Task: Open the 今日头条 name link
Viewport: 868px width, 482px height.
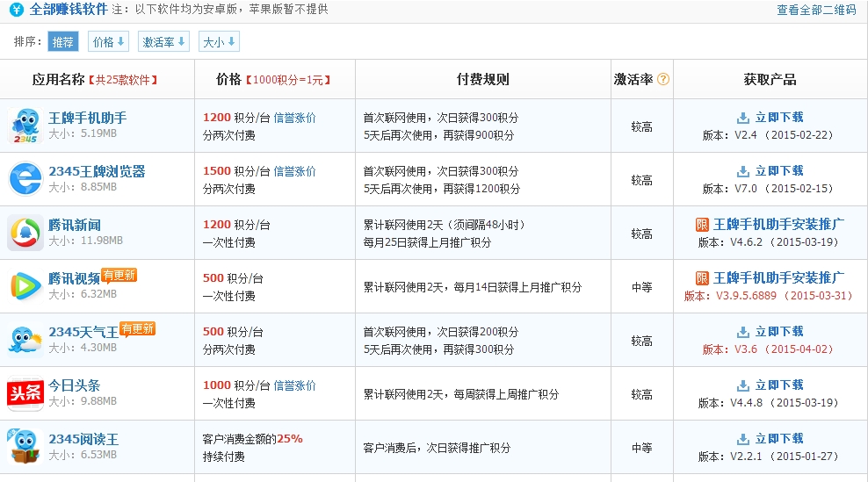Action: [75, 385]
